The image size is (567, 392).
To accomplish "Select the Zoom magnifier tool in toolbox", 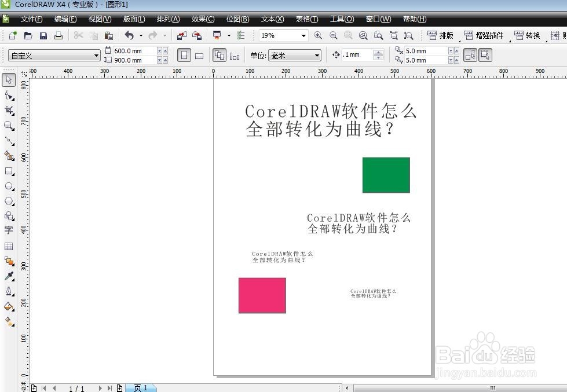I will pyautogui.click(x=9, y=126).
